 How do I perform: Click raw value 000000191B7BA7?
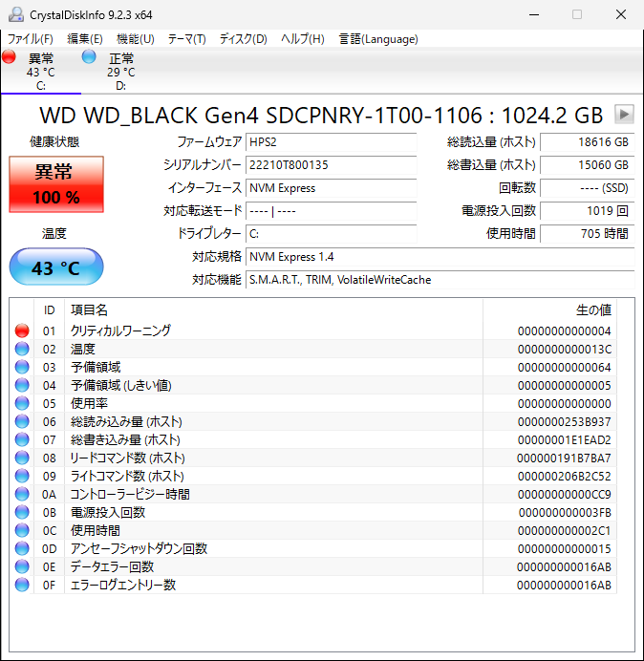565,458
